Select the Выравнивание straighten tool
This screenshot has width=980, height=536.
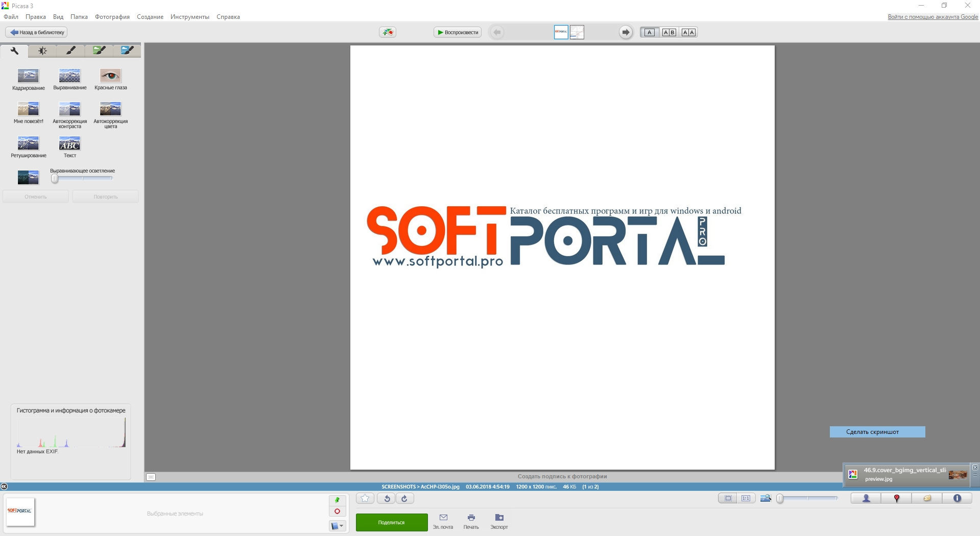click(x=69, y=76)
